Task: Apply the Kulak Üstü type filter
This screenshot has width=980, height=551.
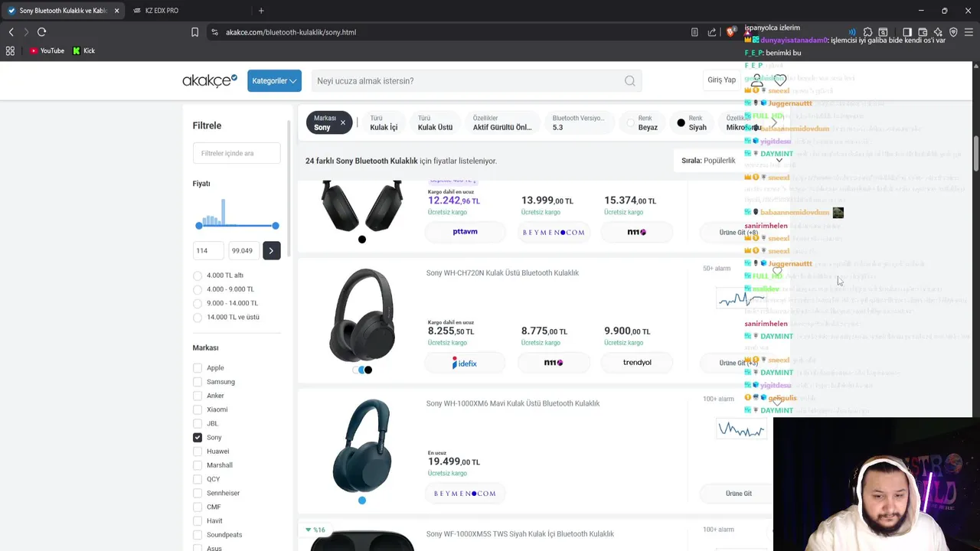Action: click(435, 123)
